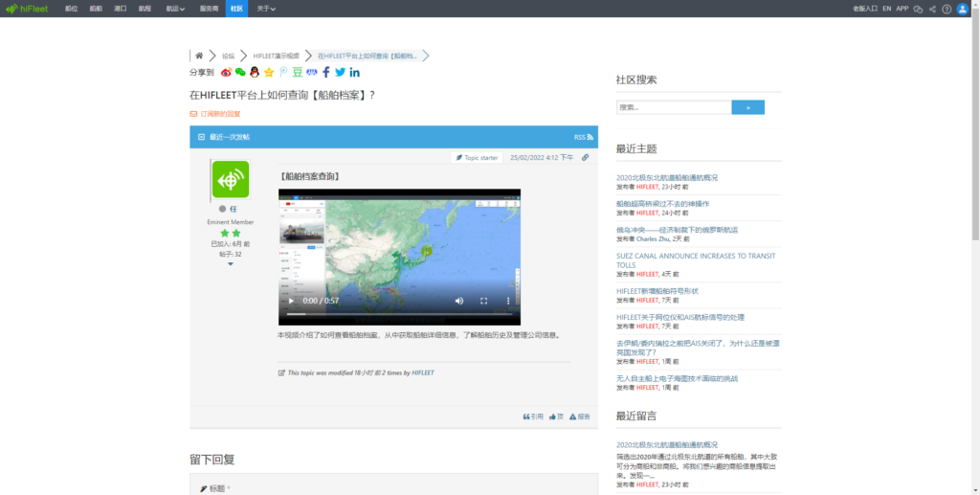Open Charles Zhu author profile link
980x495 pixels.
tap(653, 238)
